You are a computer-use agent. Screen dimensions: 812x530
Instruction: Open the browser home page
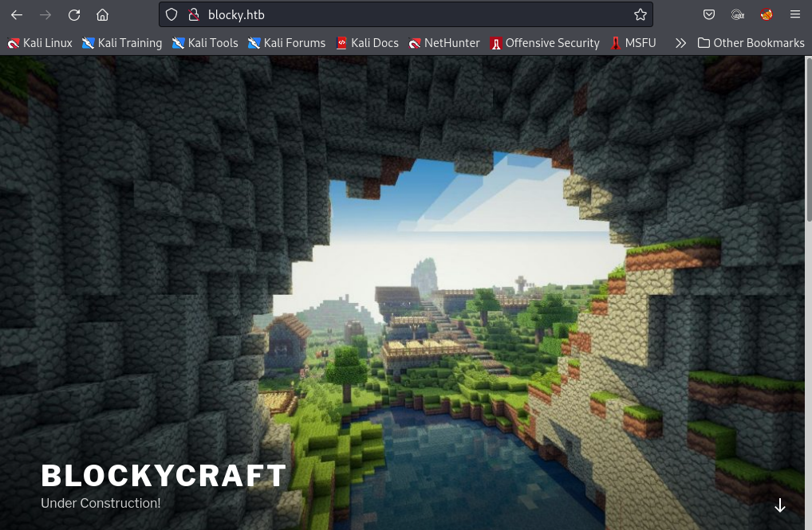tap(103, 15)
